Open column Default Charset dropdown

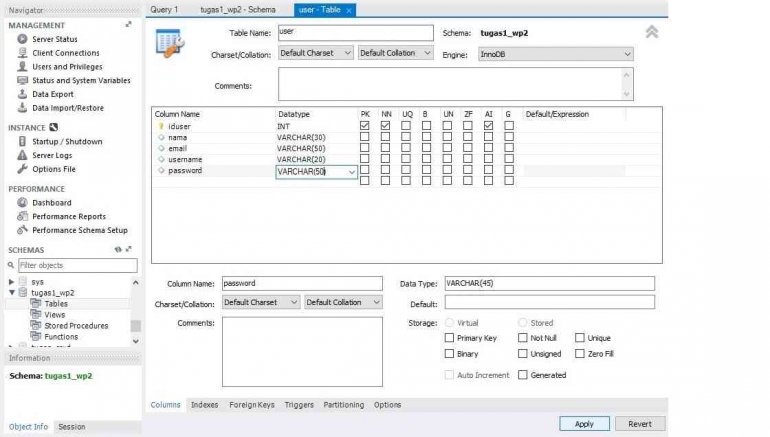pyautogui.click(x=260, y=302)
